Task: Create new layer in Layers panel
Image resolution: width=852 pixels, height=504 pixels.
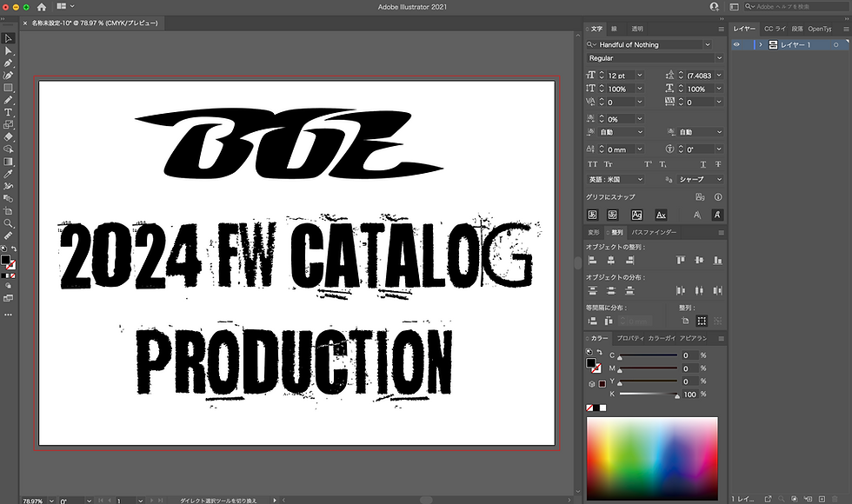Action: click(822, 499)
